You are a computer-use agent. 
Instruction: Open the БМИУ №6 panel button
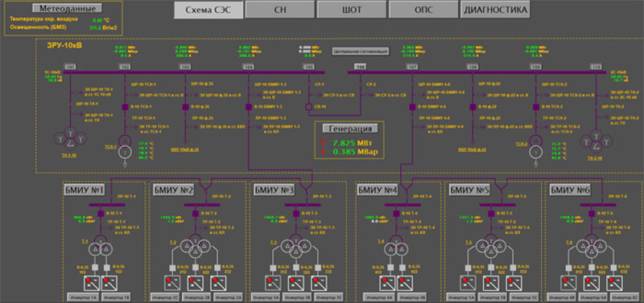(571, 190)
